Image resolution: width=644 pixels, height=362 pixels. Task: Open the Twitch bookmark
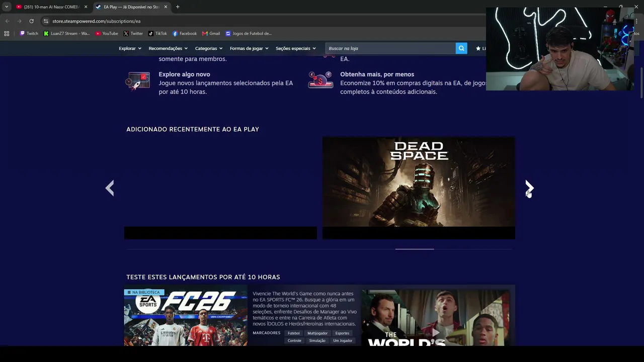click(x=29, y=34)
